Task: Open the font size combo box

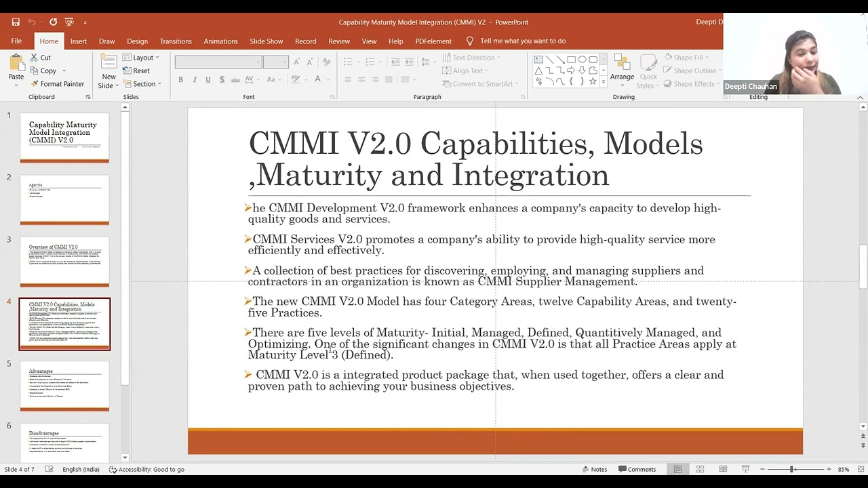Action: (276, 62)
